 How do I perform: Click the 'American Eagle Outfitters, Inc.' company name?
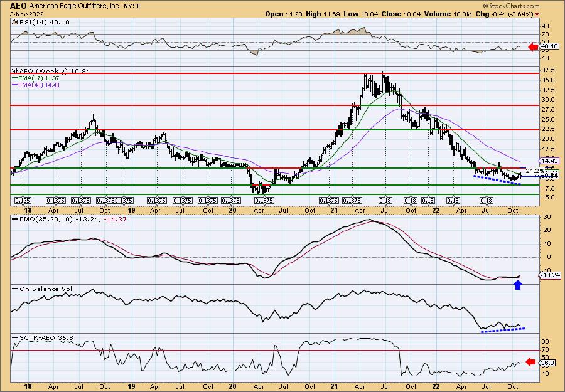coord(73,6)
